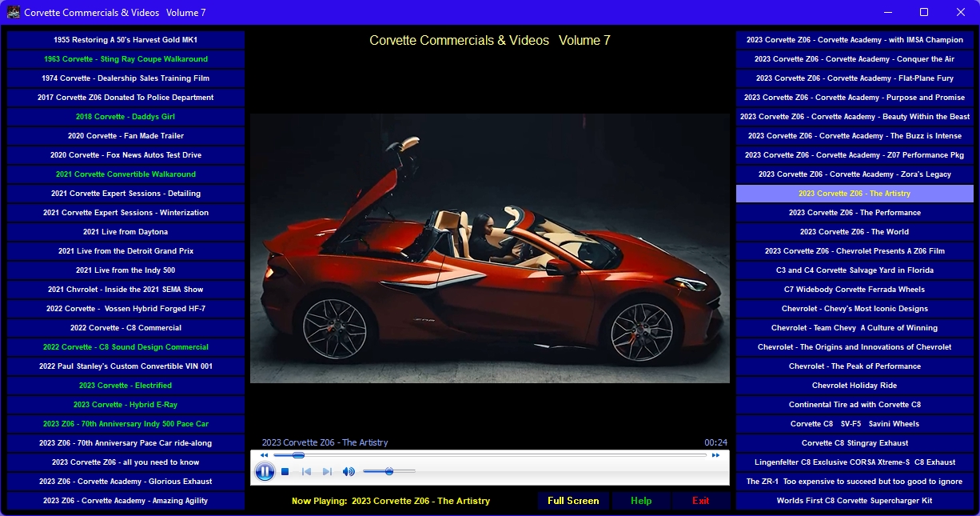Image resolution: width=980 pixels, height=516 pixels.
Task: Play Corvette Academy - Purpose and Promise
Action: tap(855, 98)
